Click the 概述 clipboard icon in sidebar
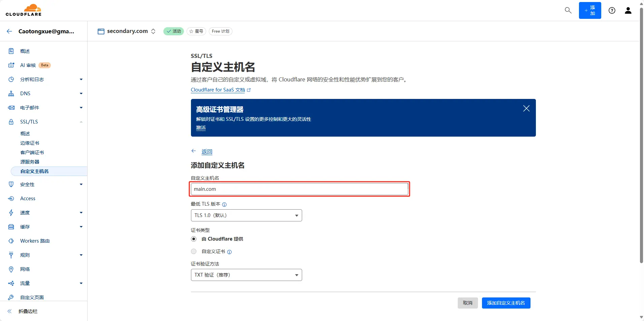This screenshot has width=644, height=321. [x=11, y=51]
